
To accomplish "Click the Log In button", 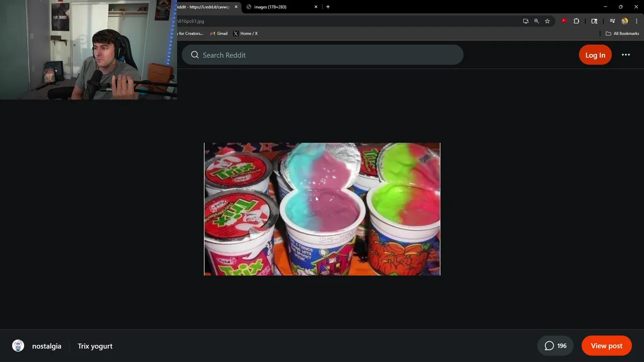I will click(595, 55).
